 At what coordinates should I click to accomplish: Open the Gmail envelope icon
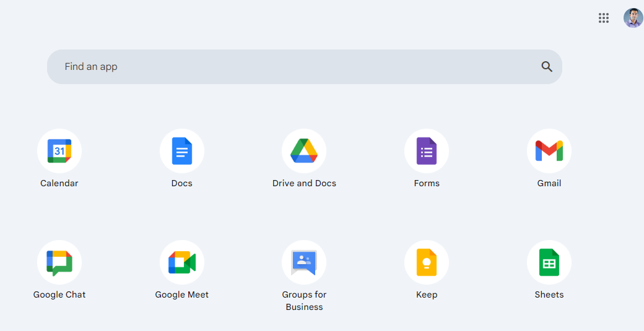(x=549, y=151)
